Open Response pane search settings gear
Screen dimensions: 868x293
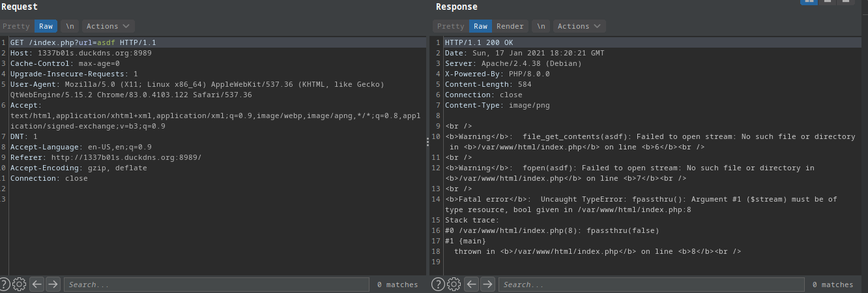(454, 284)
